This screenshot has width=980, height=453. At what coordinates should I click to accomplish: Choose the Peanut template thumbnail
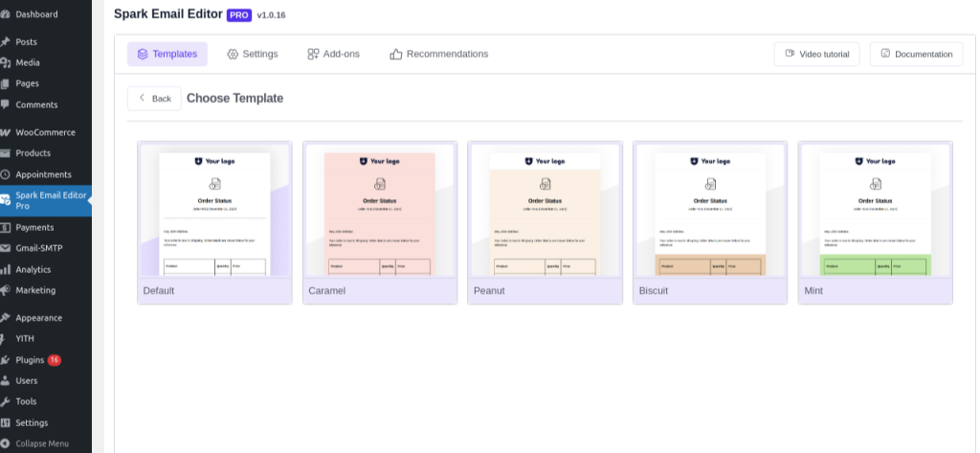point(545,211)
